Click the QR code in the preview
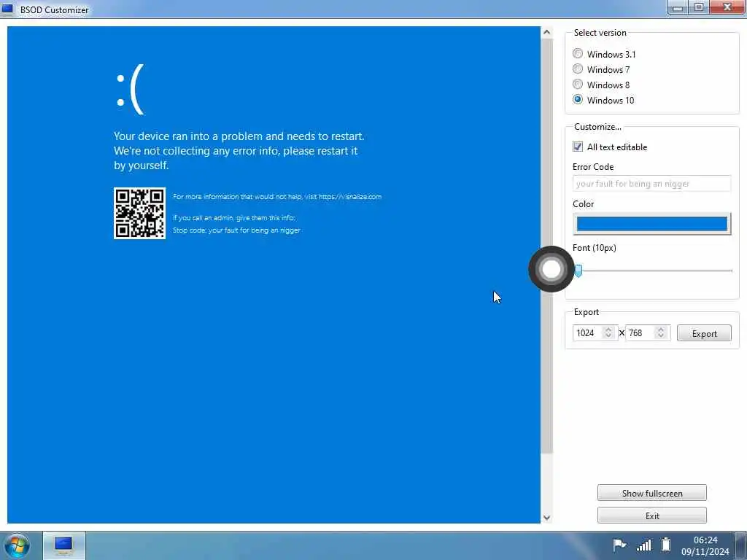747x560 pixels. pos(139,214)
